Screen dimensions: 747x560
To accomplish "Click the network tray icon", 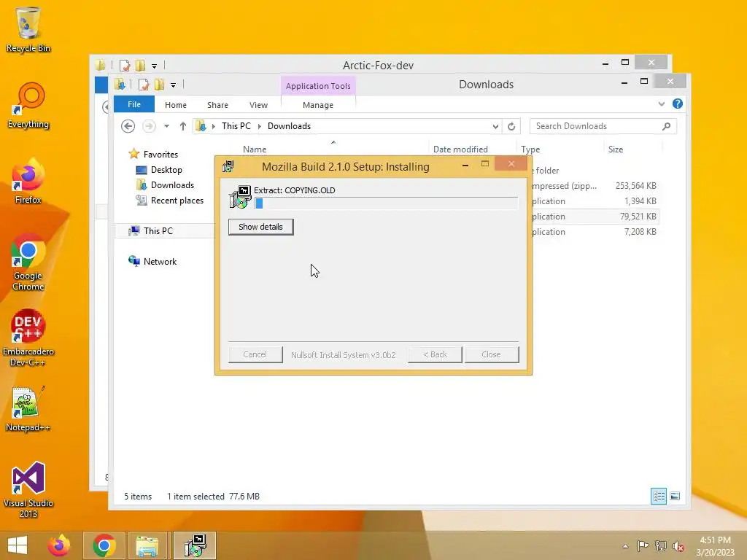I will click(661, 546).
